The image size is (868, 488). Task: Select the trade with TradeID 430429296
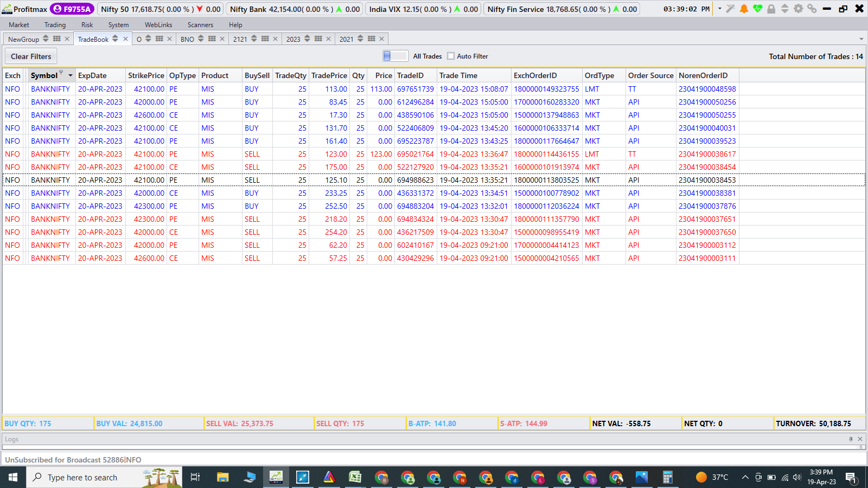pyautogui.click(x=433, y=258)
